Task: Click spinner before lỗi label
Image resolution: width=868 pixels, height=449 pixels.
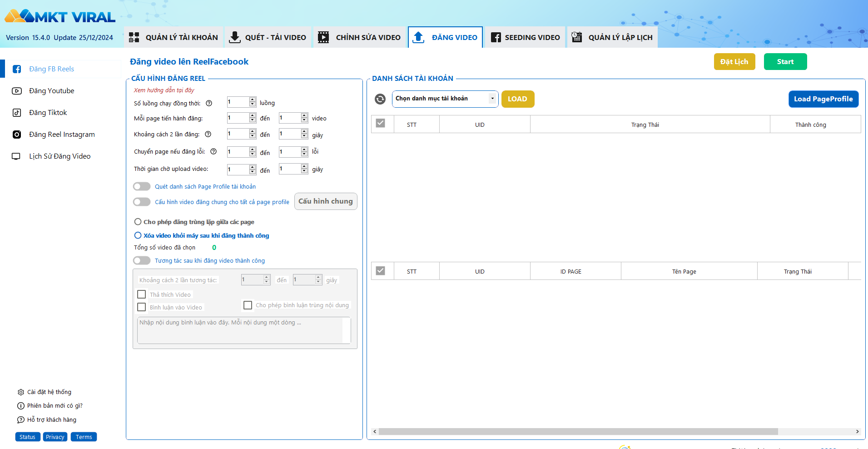Action: click(x=293, y=152)
